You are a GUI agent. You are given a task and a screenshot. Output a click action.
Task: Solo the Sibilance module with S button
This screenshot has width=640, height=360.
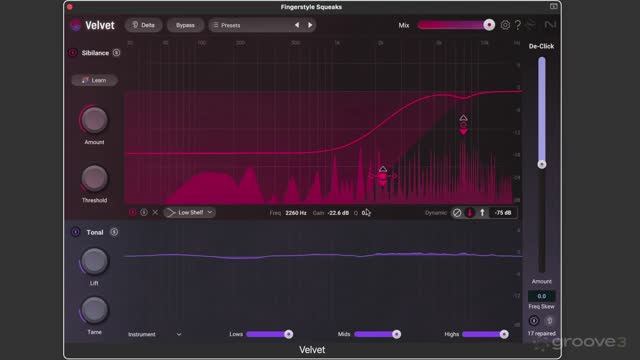click(x=116, y=53)
